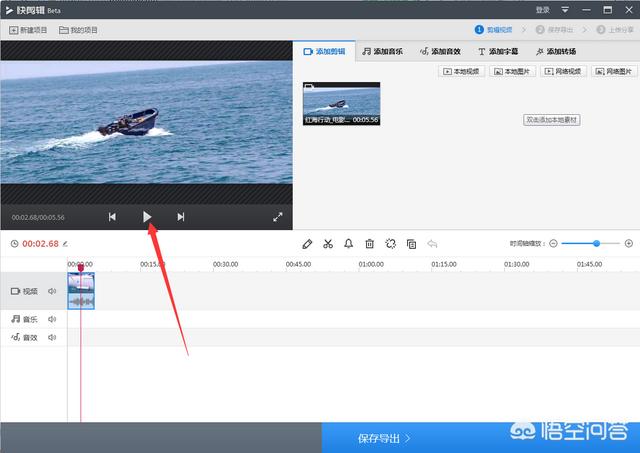This screenshot has width=640, height=453.
Task: Edit the current time with small pencil icon
Action: (65, 244)
